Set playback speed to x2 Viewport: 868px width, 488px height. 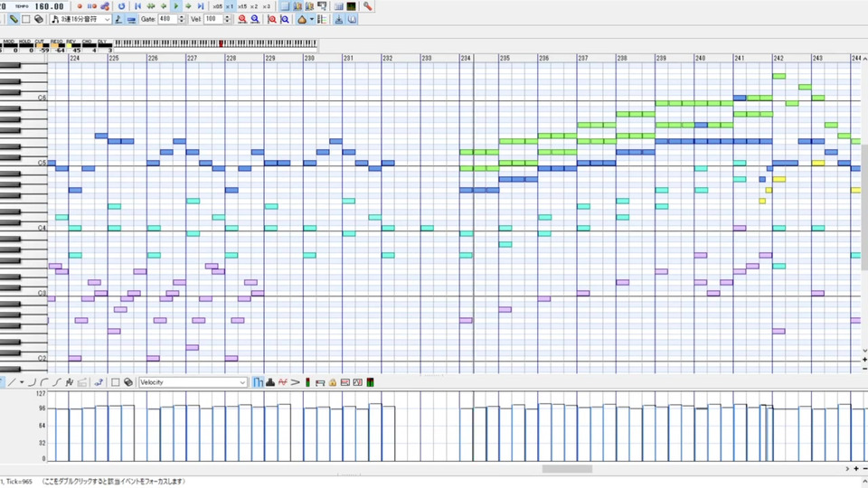(x=254, y=6)
